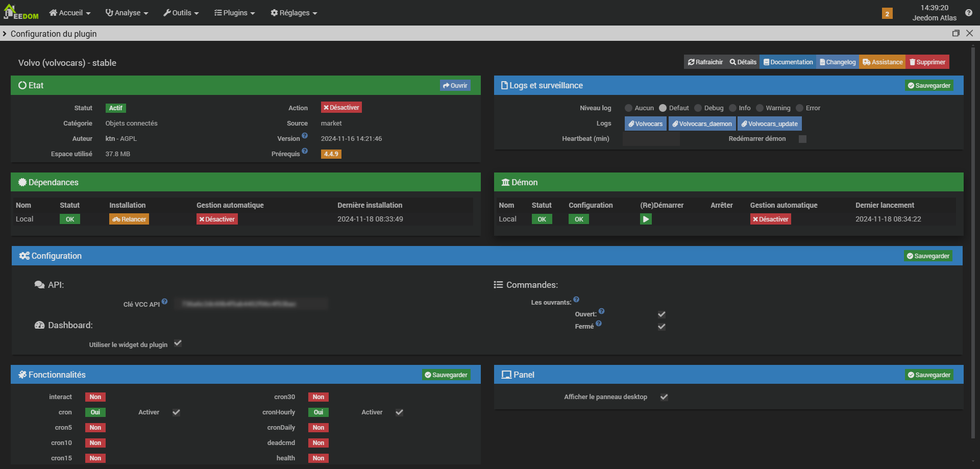Click the Fermé help tooltip icon
The width and height of the screenshot is (980, 469).
coord(599,324)
